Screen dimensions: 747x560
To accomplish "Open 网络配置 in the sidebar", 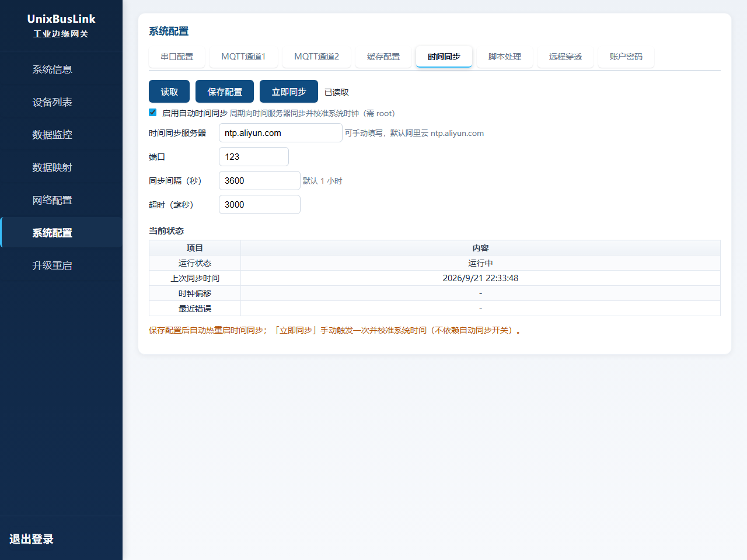I will (61, 200).
